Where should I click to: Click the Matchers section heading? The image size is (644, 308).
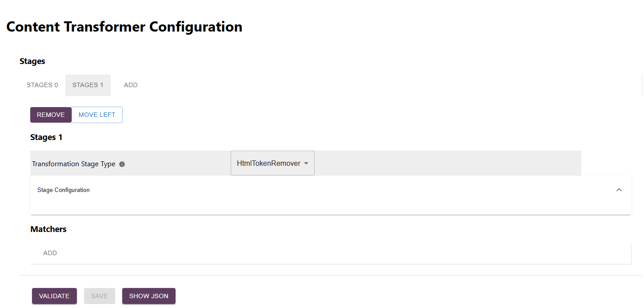point(48,229)
